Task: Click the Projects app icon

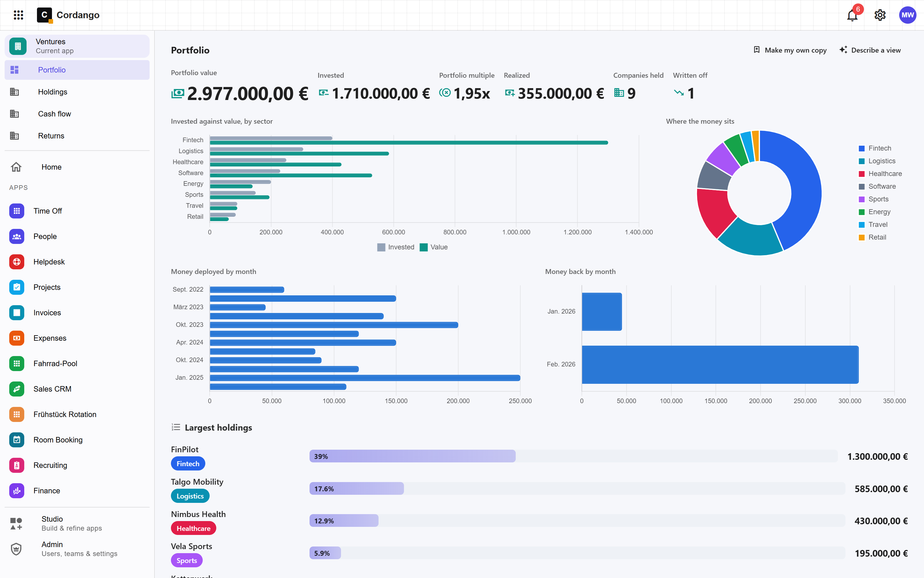Action: click(17, 287)
